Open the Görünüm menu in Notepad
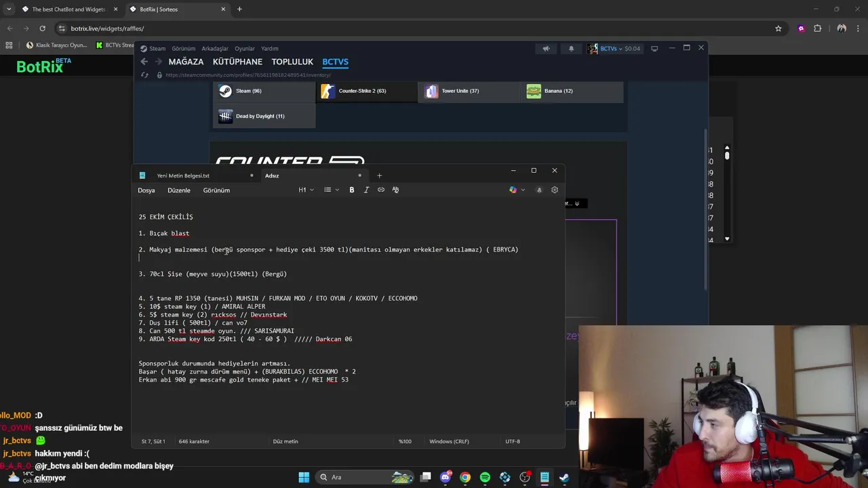The image size is (868, 488). click(x=216, y=190)
